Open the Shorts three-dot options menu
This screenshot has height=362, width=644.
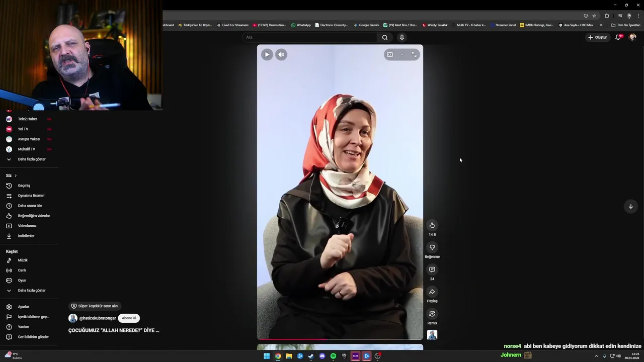click(x=401, y=54)
